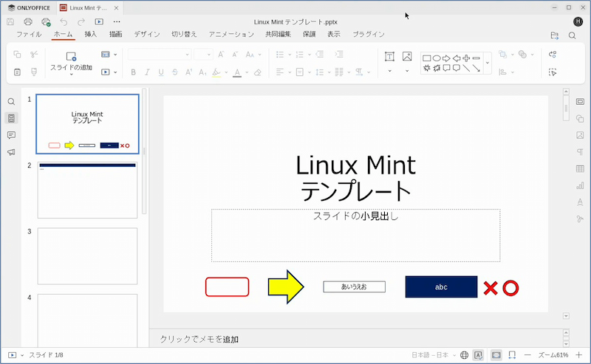Toggle Italic formatting
The image size is (591, 364).
147,72
